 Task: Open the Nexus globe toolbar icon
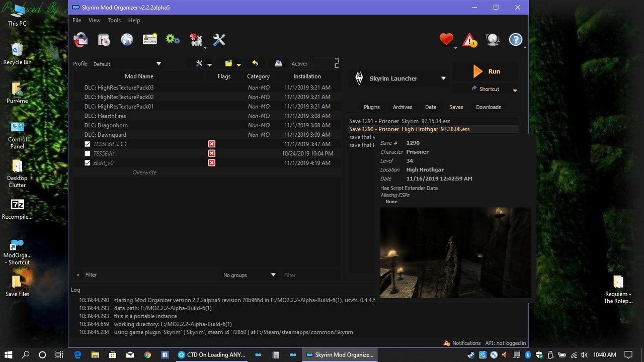pos(127,40)
